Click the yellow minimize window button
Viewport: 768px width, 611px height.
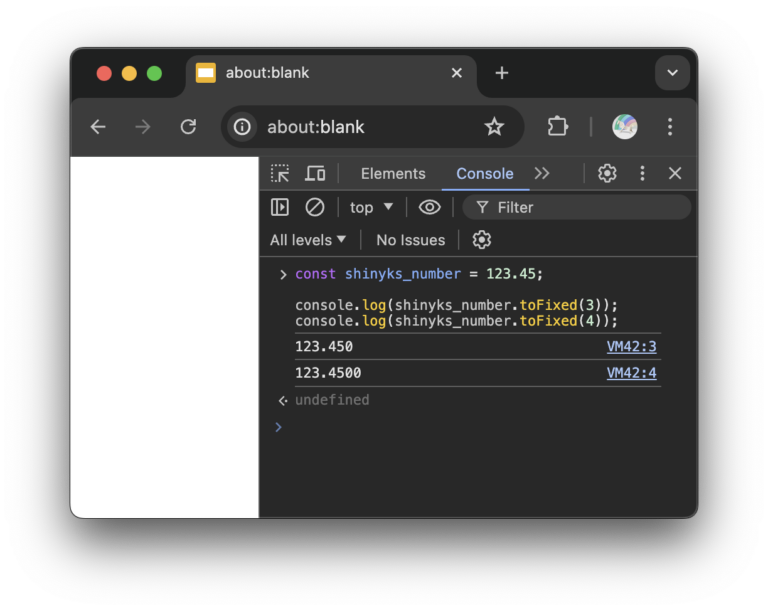pos(129,73)
